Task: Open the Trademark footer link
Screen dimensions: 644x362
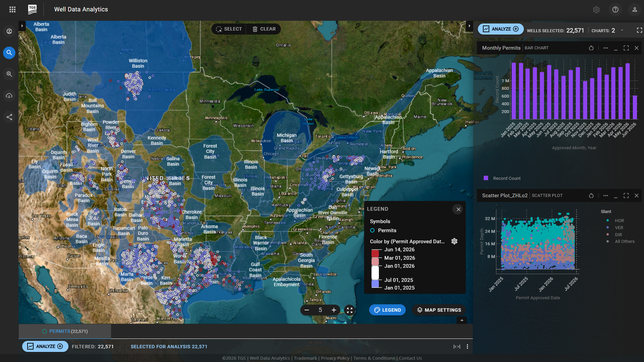Action: pos(305,358)
